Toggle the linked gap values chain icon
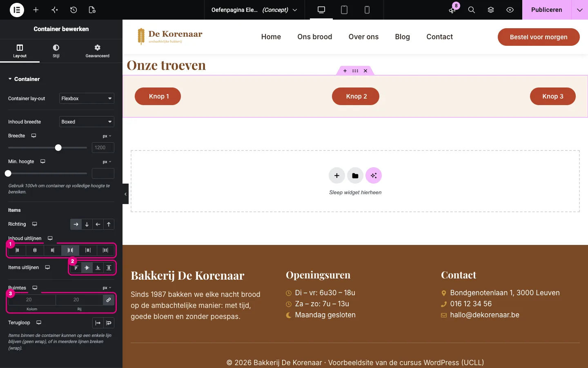The image size is (588, 368). 109,300
